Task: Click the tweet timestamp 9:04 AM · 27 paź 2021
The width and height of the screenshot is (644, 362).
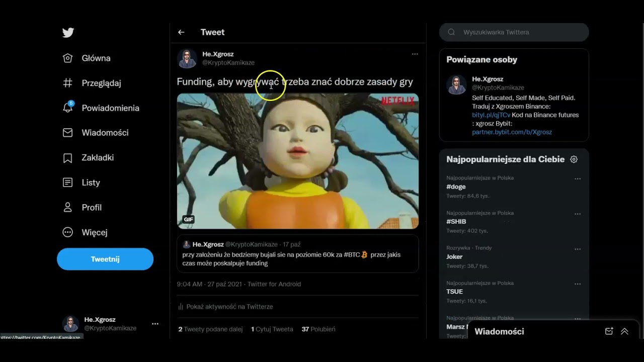Action: [209, 284]
